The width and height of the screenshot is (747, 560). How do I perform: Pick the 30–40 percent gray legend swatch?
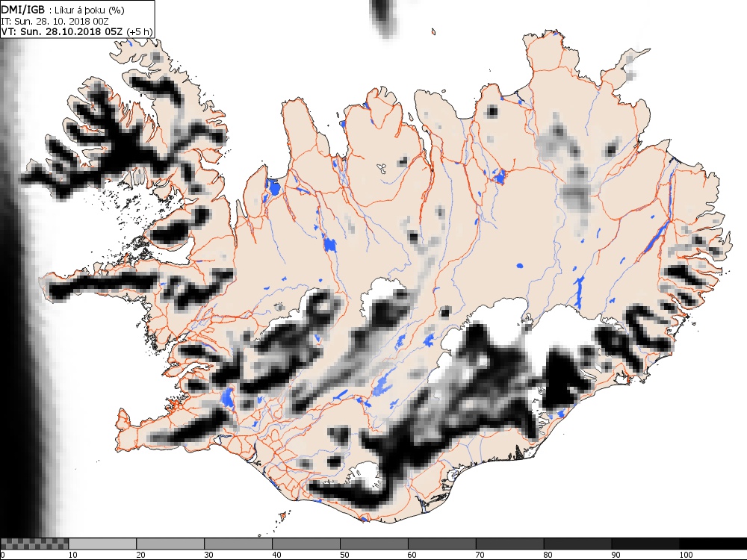point(238,544)
